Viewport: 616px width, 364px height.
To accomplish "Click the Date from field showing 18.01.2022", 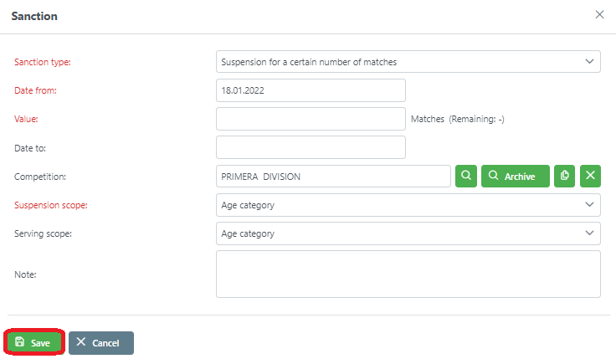I will (x=311, y=90).
